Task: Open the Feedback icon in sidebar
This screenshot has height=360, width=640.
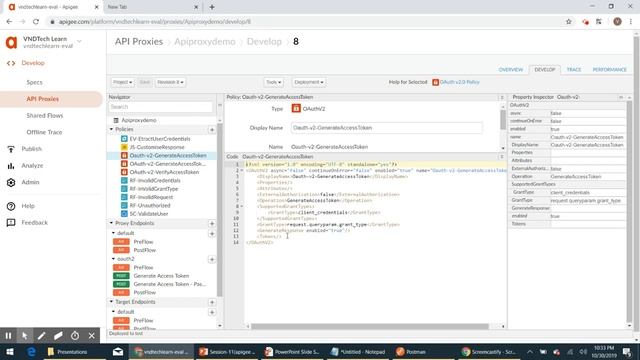Action: (11, 222)
